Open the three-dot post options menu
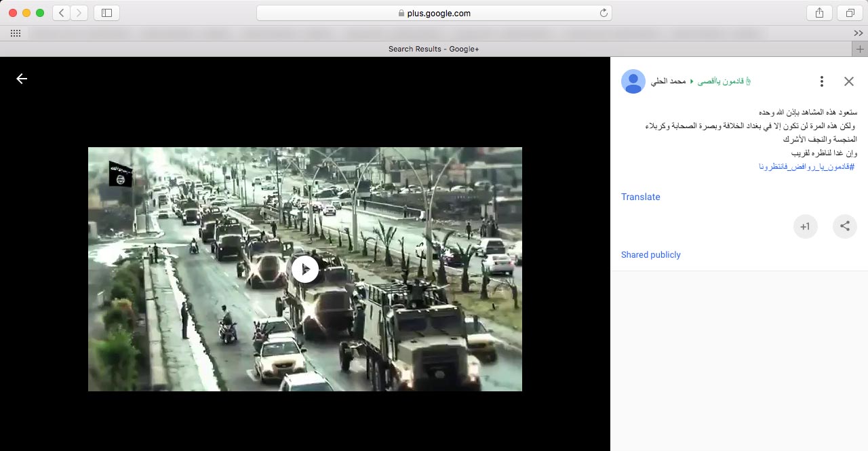 (821, 81)
